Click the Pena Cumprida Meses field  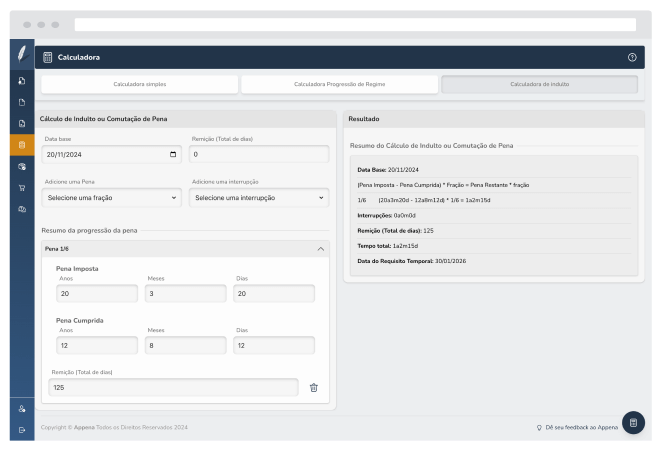pyautogui.click(x=184, y=344)
